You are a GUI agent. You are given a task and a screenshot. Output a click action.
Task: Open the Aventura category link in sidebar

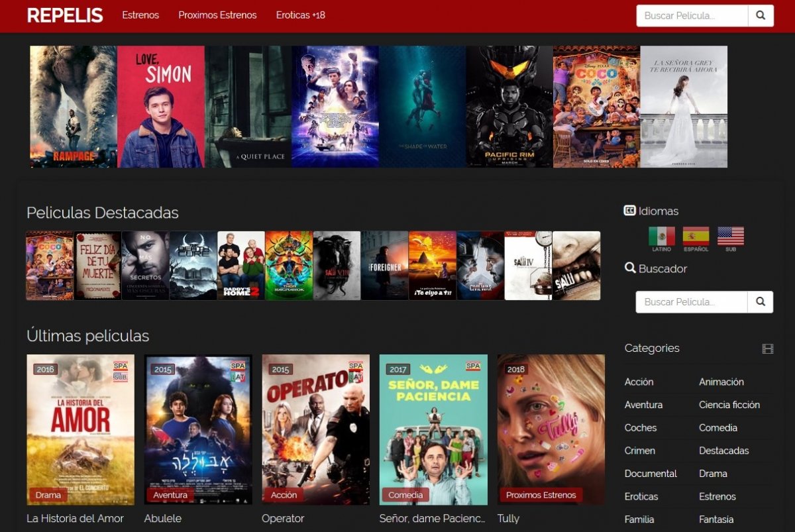(643, 405)
